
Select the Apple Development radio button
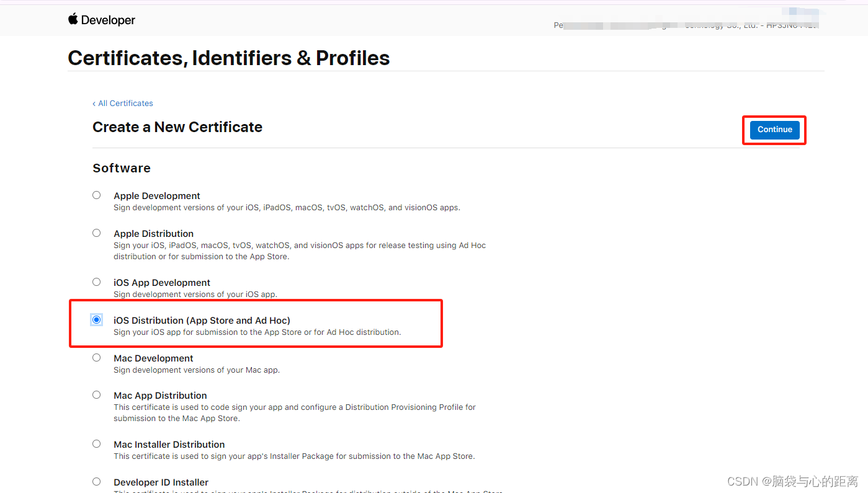coord(96,195)
